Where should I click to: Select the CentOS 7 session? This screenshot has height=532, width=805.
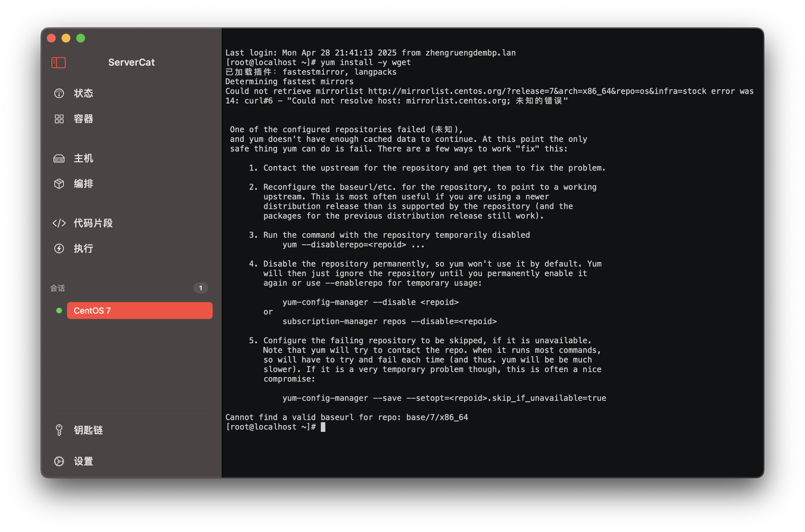pos(139,311)
